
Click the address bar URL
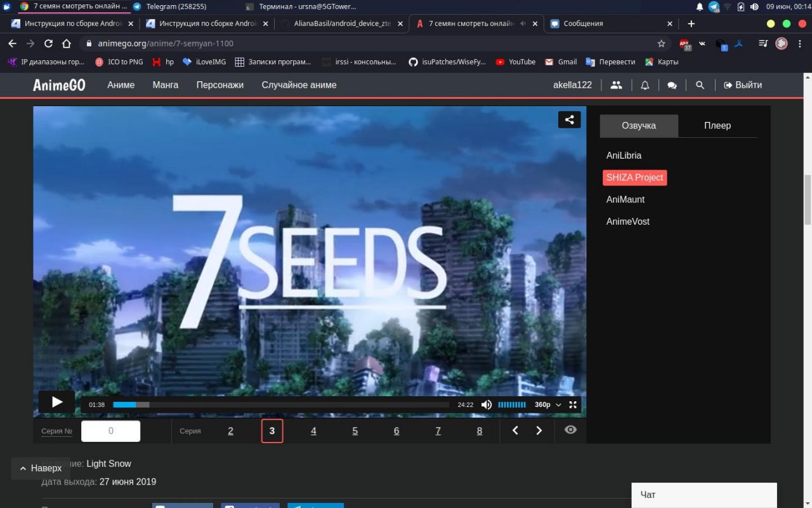166,44
